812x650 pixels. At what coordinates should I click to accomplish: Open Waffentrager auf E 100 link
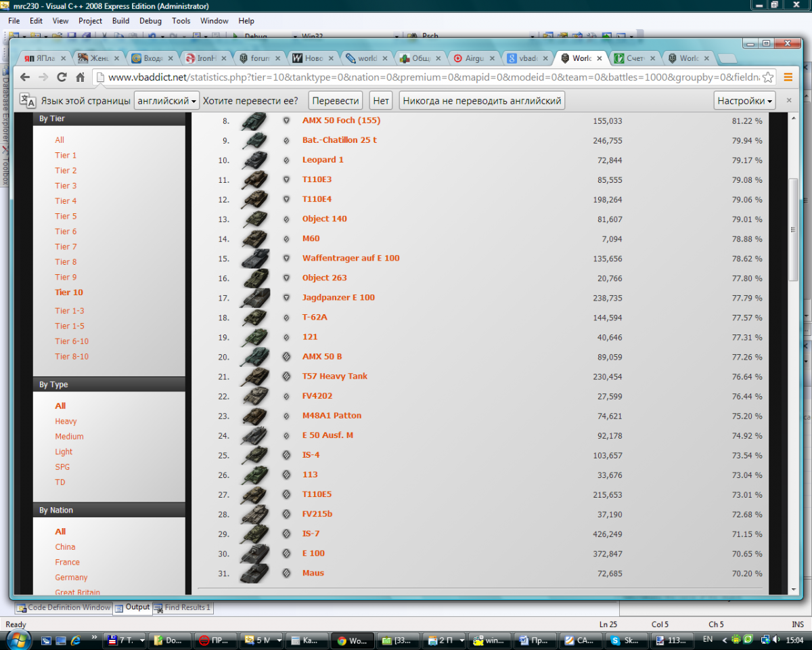point(351,258)
